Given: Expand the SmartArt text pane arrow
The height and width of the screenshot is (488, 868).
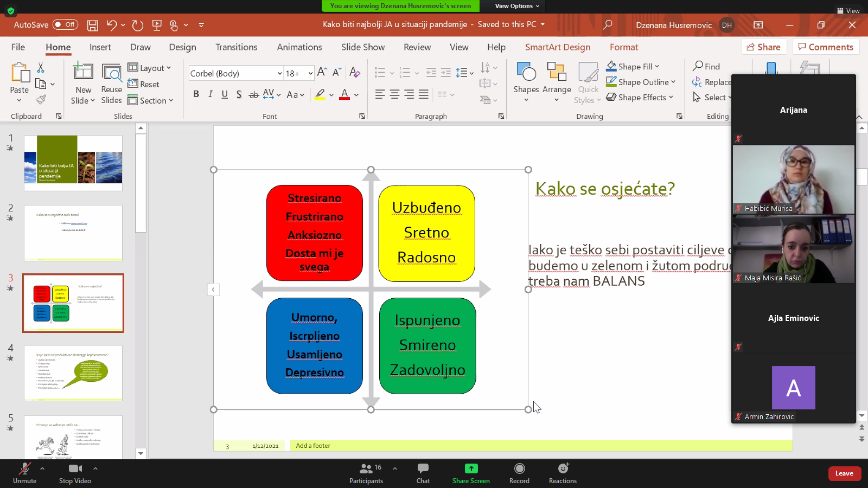Looking at the screenshot, I should [x=213, y=290].
